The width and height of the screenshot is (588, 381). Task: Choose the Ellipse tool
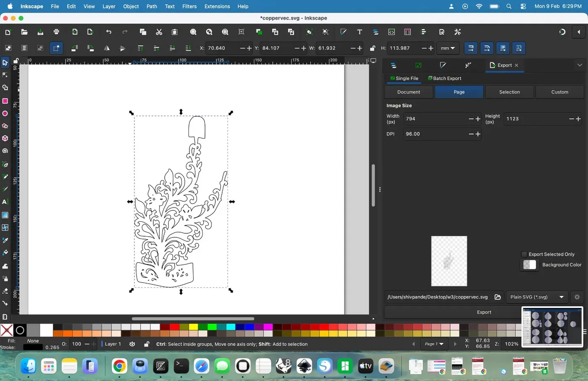(x=5, y=114)
